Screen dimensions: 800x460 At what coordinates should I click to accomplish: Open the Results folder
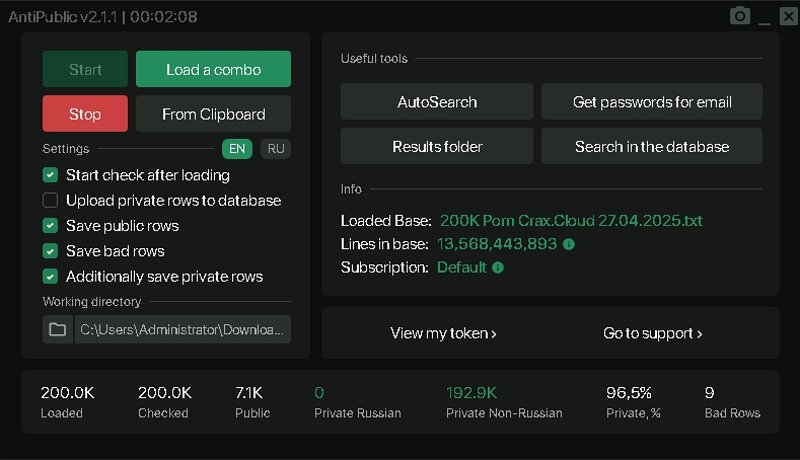coord(437,146)
